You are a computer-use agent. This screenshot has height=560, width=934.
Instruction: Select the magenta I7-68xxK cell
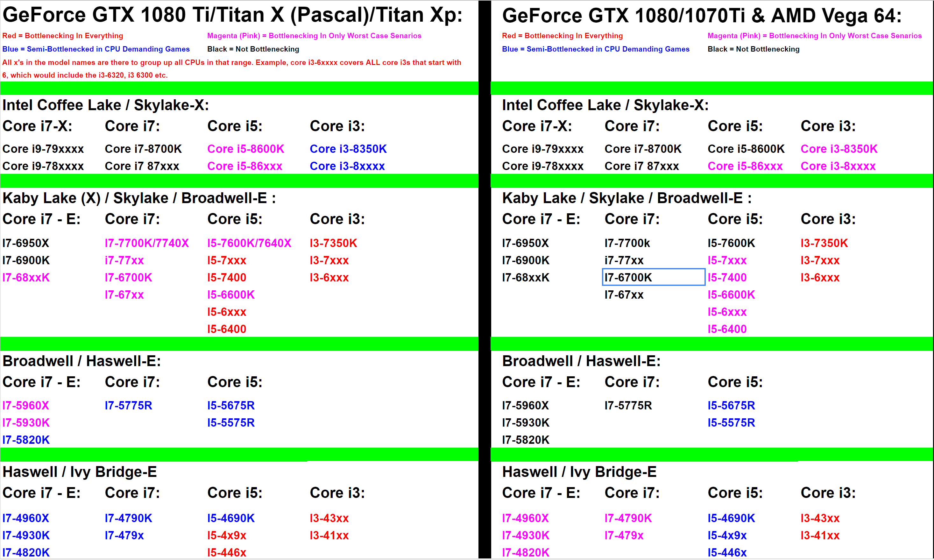tap(26, 277)
